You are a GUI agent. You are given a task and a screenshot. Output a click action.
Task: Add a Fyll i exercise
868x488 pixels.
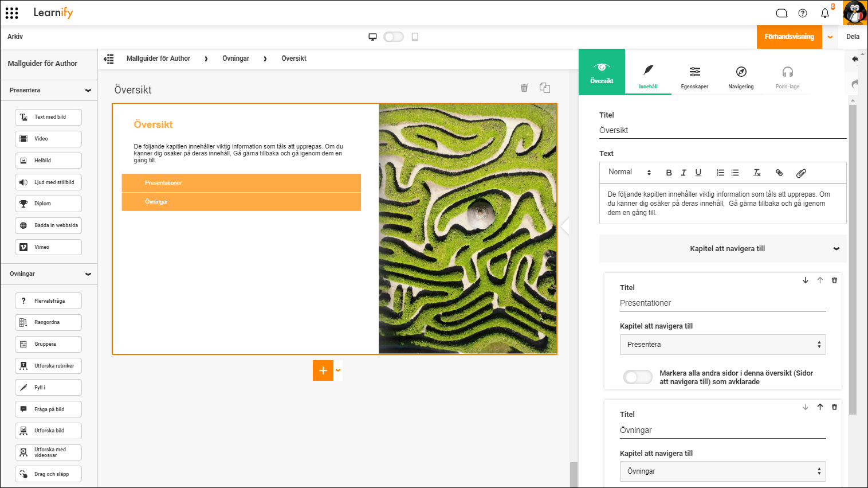pos(48,388)
